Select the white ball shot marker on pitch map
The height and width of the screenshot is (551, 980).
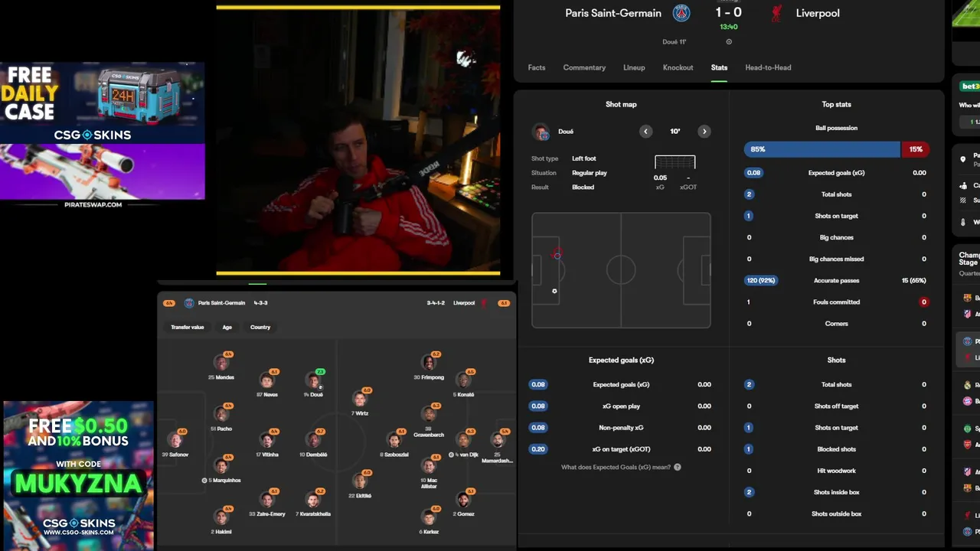click(x=554, y=291)
